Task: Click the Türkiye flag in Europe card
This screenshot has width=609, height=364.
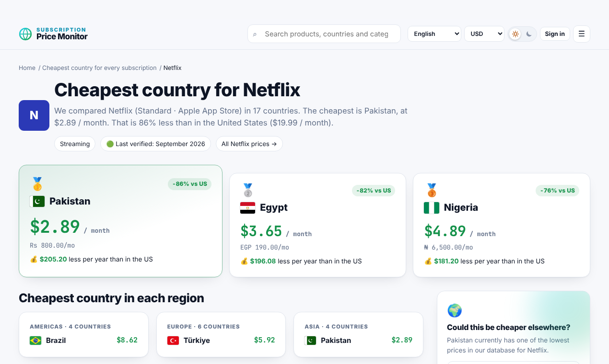Action: pyautogui.click(x=173, y=341)
